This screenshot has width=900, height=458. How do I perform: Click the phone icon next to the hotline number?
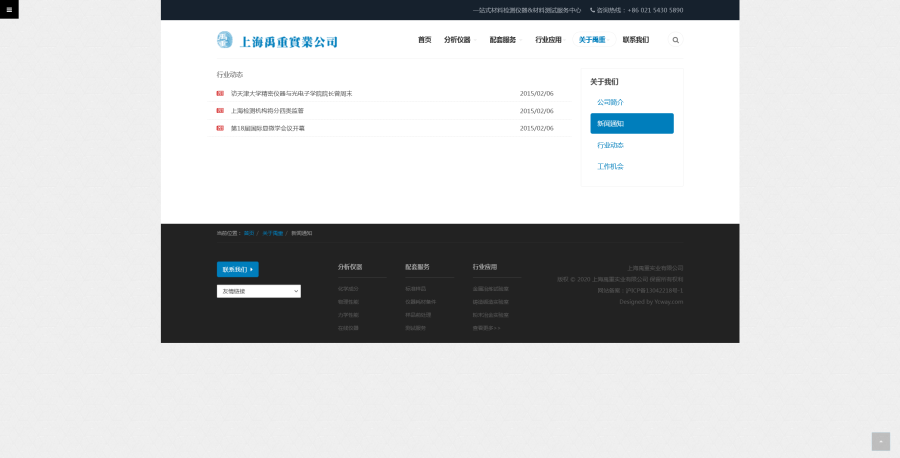pyautogui.click(x=592, y=10)
